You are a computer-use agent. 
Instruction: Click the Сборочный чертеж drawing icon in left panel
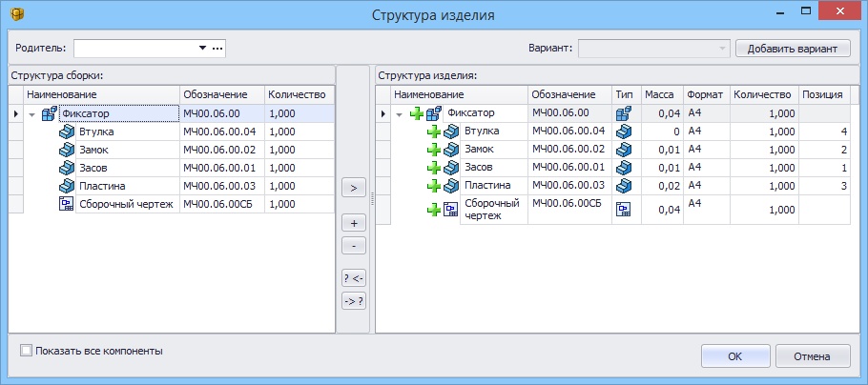pyautogui.click(x=67, y=204)
